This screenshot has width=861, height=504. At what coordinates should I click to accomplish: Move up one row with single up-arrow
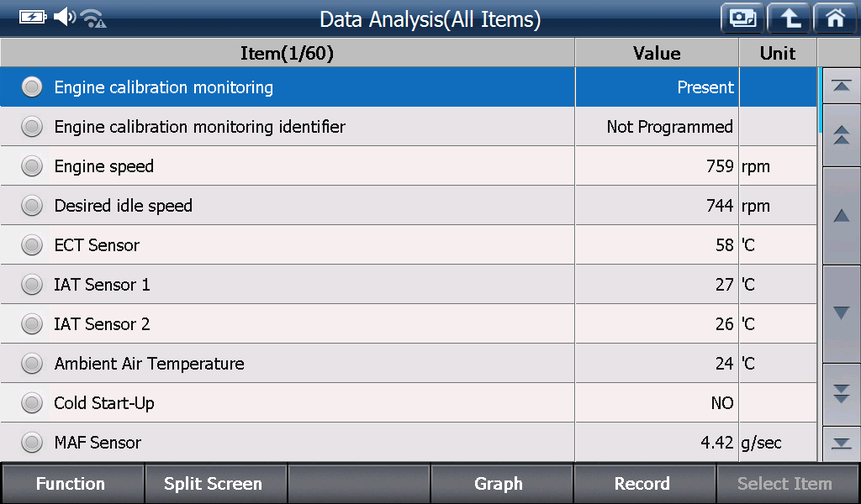click(x=841, y=216)
